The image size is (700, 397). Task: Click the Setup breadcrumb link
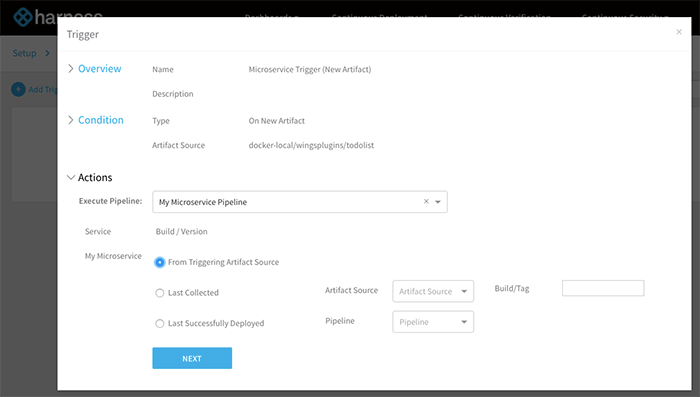(24, 53)
